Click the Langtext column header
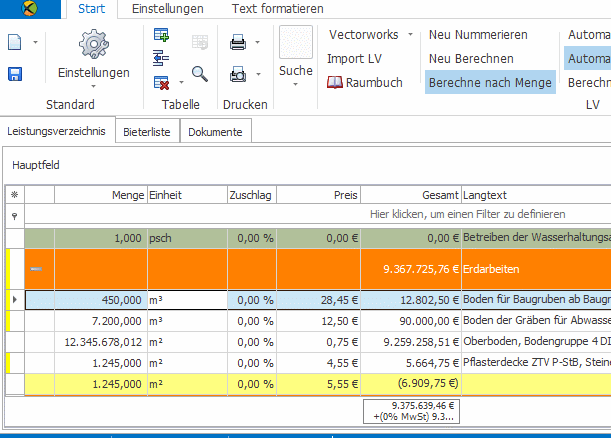 (x=536, y=195)
